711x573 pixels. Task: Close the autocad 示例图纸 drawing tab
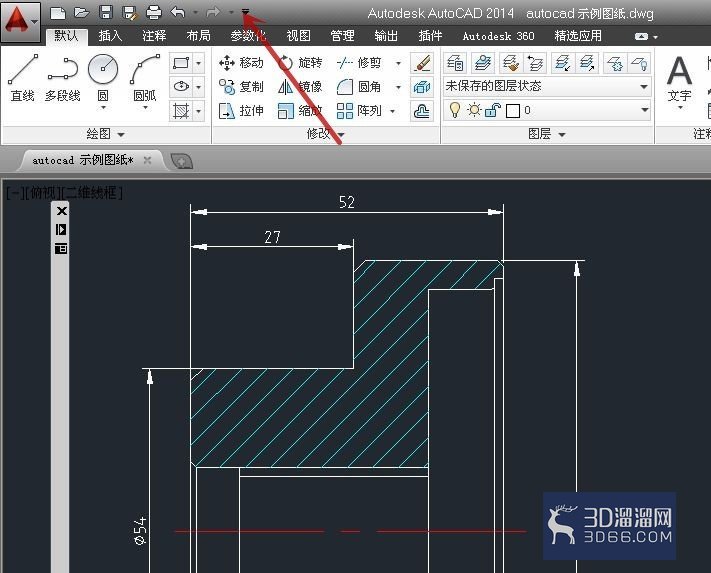(147, 160)
